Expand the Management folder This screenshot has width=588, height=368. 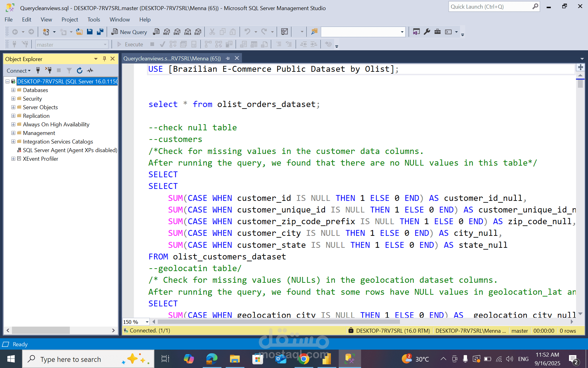click(13, 133)
